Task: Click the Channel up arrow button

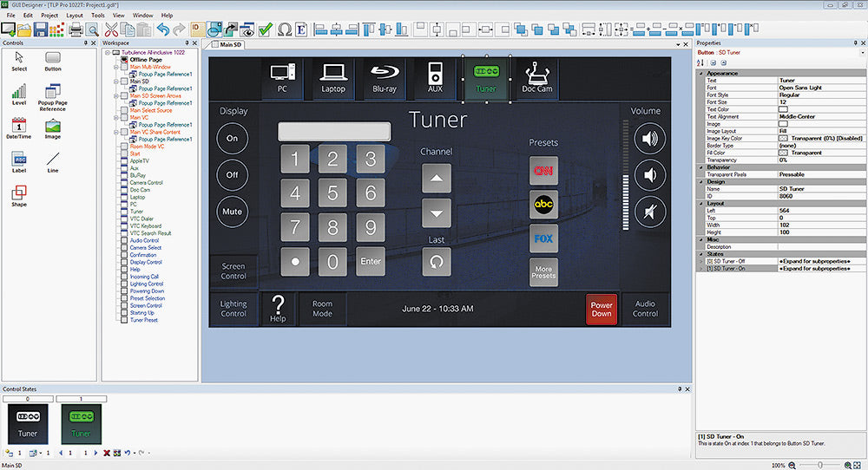Action: point(437,178)
